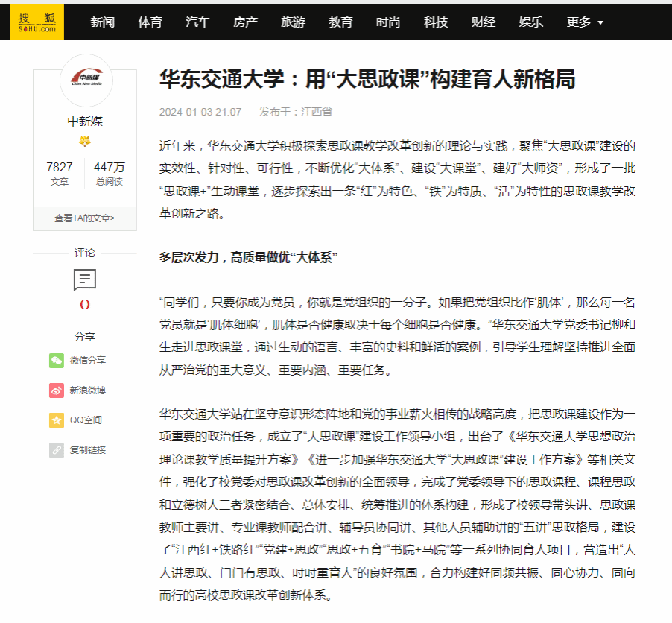
Task: Go to the 新闻 navigation tab
Action: click(103, 22)
